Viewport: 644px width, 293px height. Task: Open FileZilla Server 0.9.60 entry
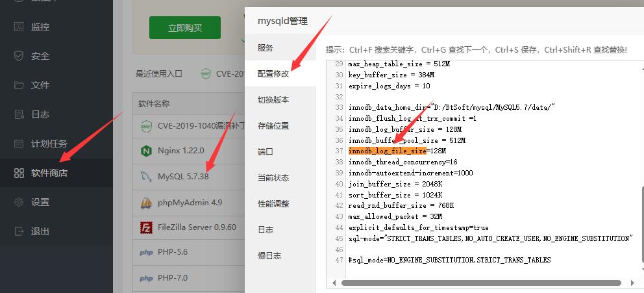tap(197, 227)
